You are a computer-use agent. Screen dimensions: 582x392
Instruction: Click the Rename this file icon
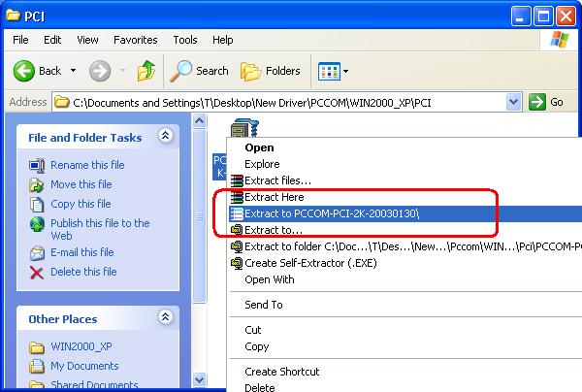point(37,165)
